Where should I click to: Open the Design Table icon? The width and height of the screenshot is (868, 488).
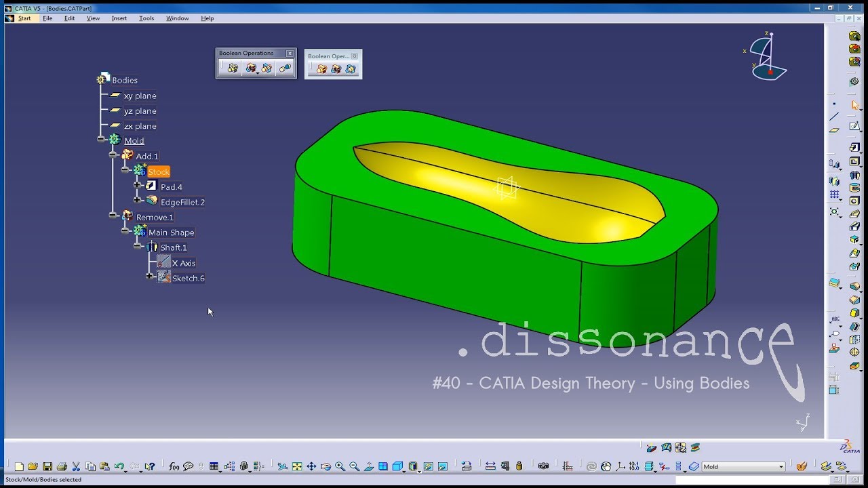click(214, 466)
